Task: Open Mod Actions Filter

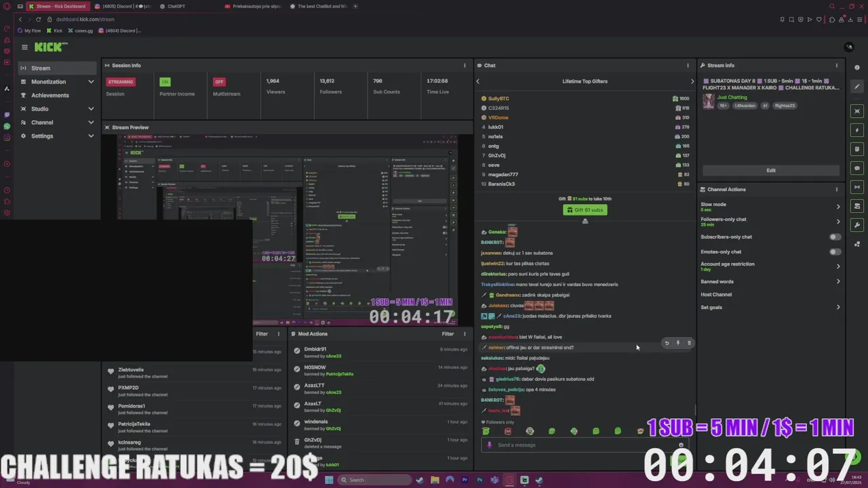Action: 448,334
